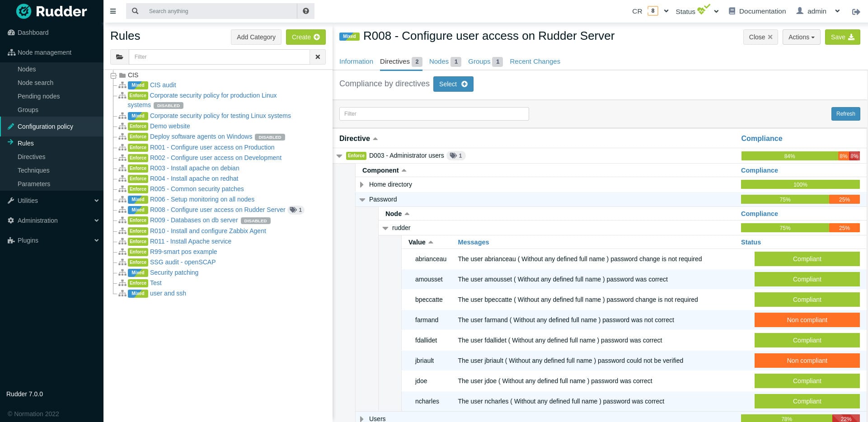Click the Add Category button
The image size is (868, 422).
256,37
